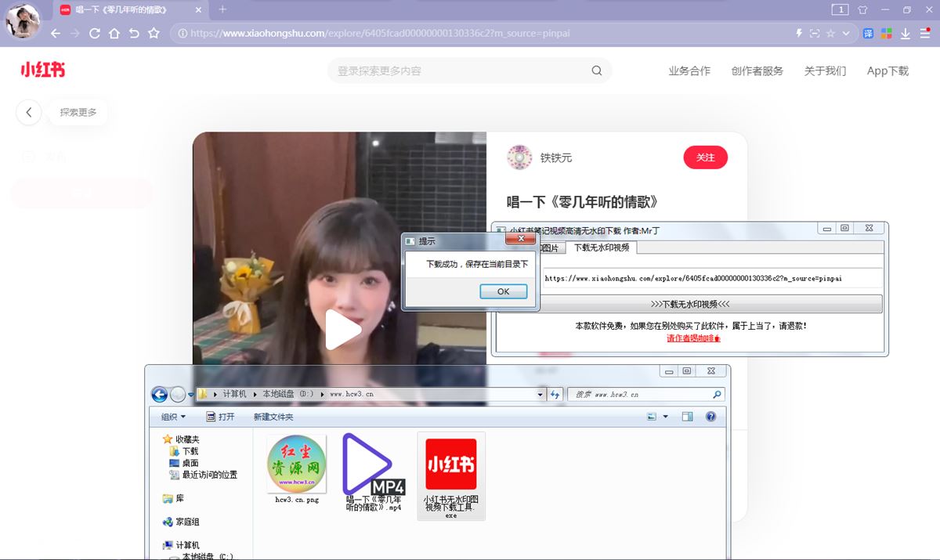Select 家庭组 in the navigation pane

tap(181, 522)
